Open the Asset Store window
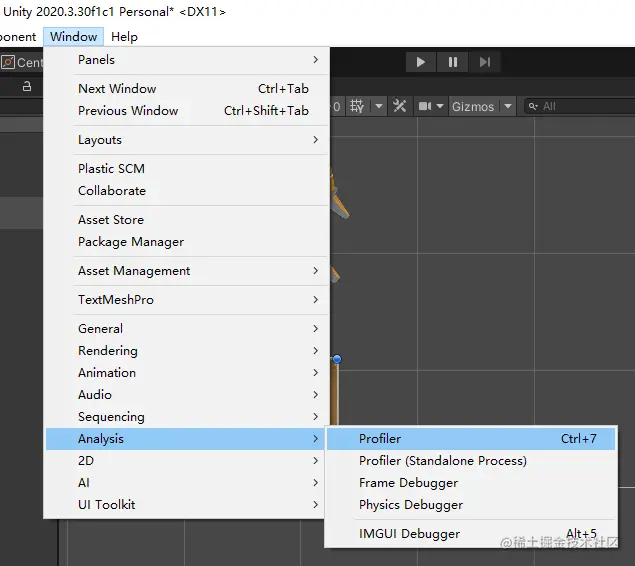Screen dimensions: 635x566 pos(186,219)
